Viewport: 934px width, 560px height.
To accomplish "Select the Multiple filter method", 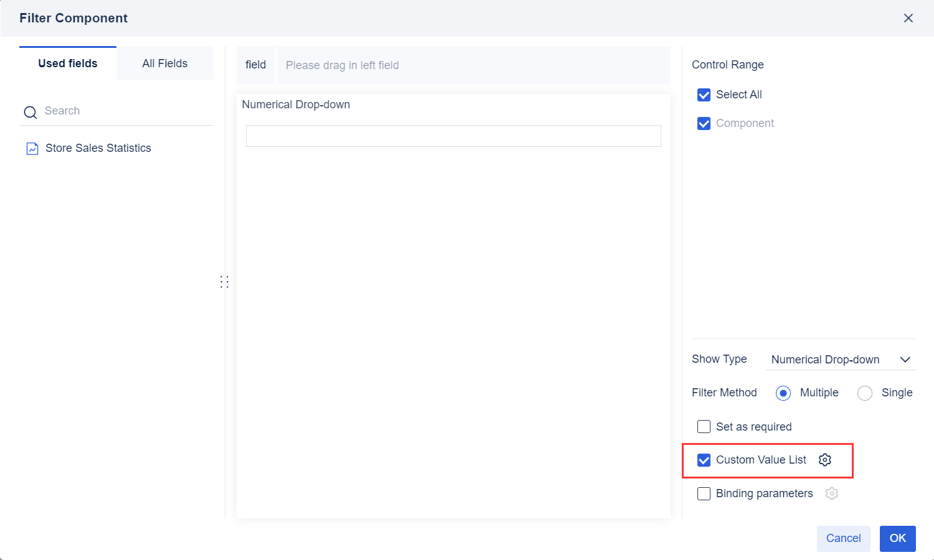I will point(783,393).
